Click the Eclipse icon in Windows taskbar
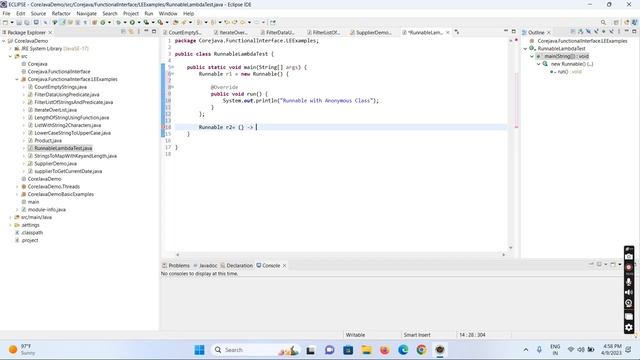640x360 pixels. (440, 350)
